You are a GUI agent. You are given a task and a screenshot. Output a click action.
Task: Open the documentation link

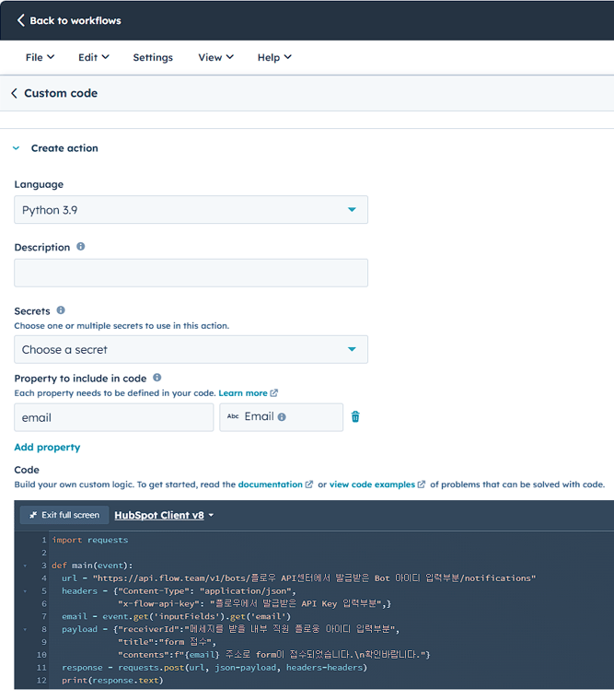click(271, 484)
